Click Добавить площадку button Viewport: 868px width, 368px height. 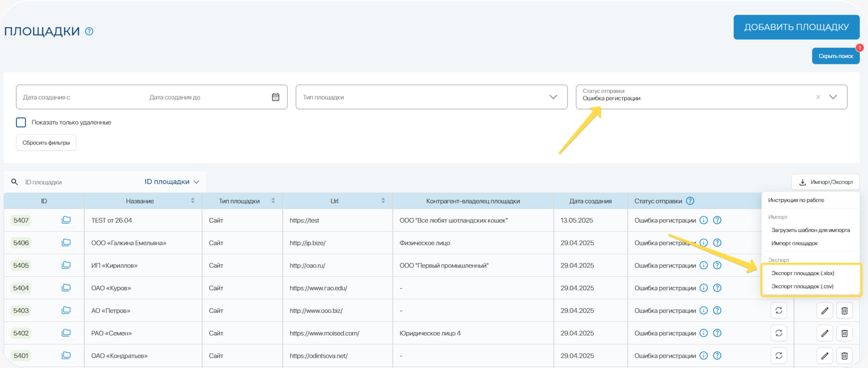[x=796, y=27]
